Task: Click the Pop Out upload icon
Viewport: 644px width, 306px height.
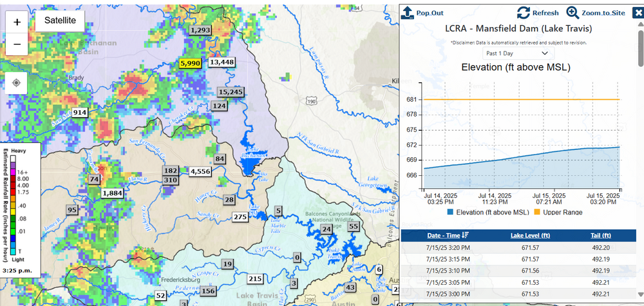Action: click(408, 12)
